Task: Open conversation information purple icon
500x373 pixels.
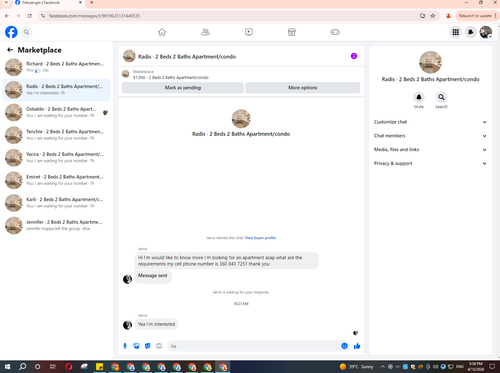Action: click(354, 56)
